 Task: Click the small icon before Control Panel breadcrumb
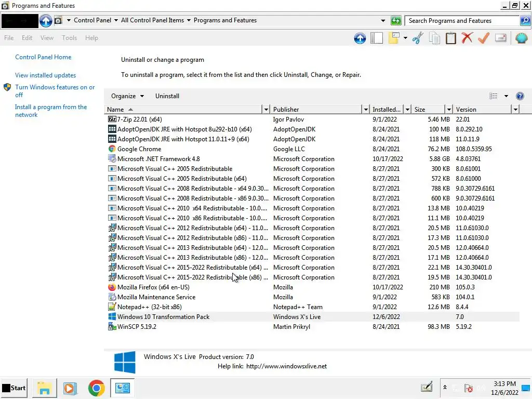pyautogui.click(x=58, y=20)
